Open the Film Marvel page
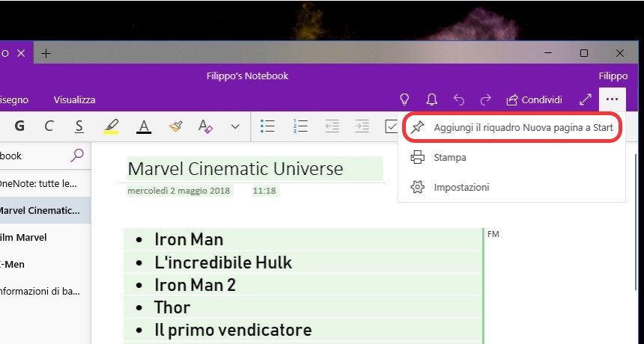 tap(45, 237)
